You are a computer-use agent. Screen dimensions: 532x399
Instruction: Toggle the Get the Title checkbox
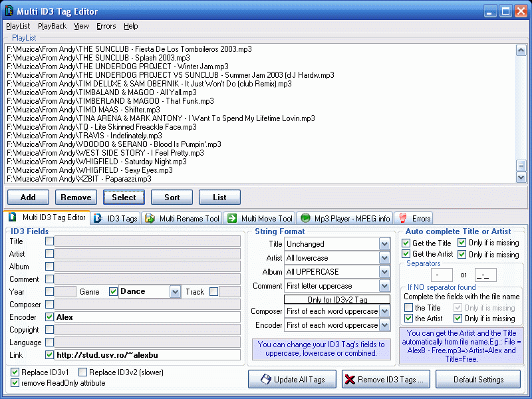[x=406, y=243]
